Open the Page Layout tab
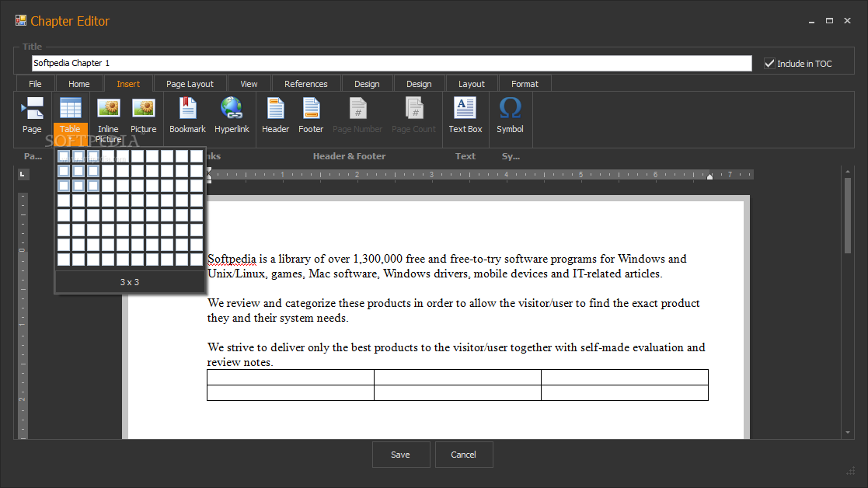The width and height of the screenshot is (868, 488). tap(190, 84)
